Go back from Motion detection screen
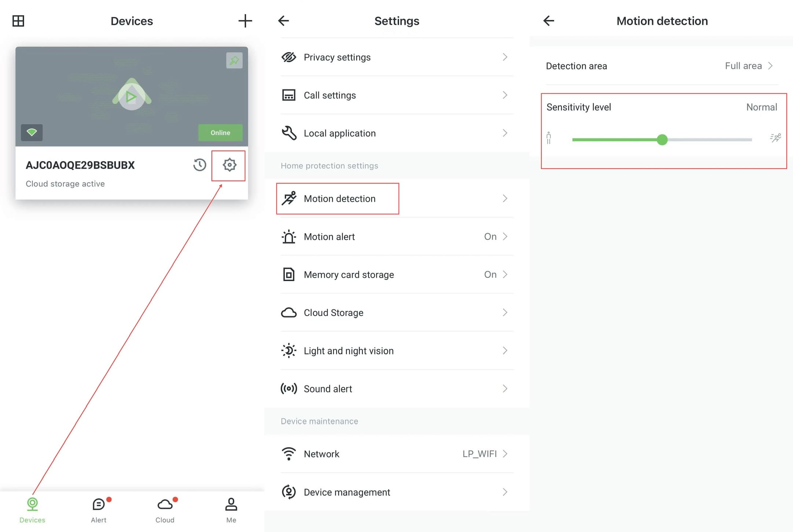This screenshot has height=532, width=793. point(549,21)
